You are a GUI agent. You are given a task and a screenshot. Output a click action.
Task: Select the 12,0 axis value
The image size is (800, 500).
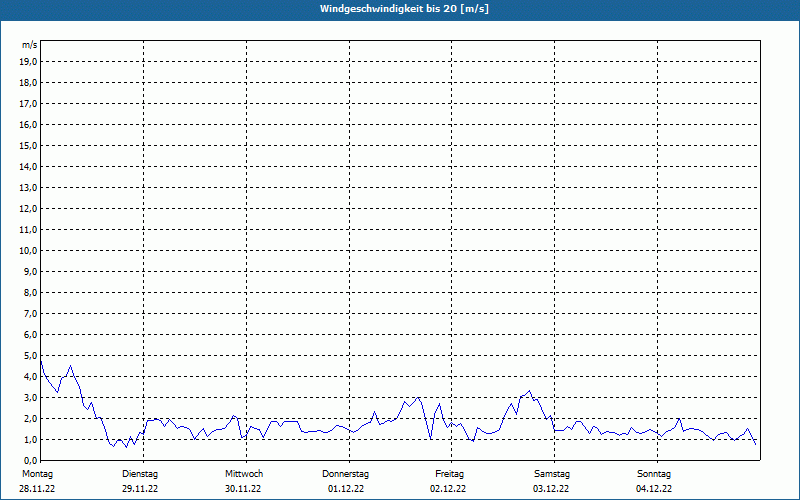point(28,208)
